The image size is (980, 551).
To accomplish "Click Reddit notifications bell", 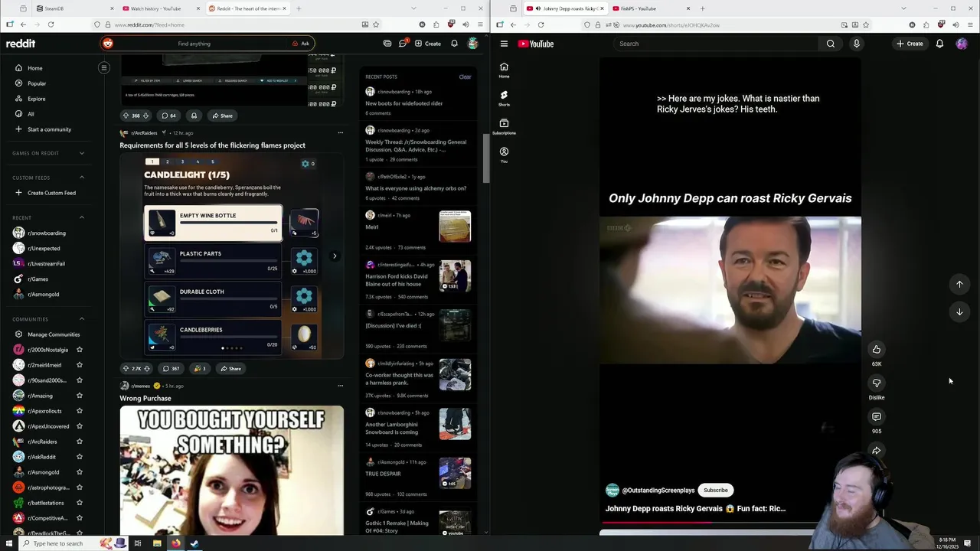I will [454, 44].
